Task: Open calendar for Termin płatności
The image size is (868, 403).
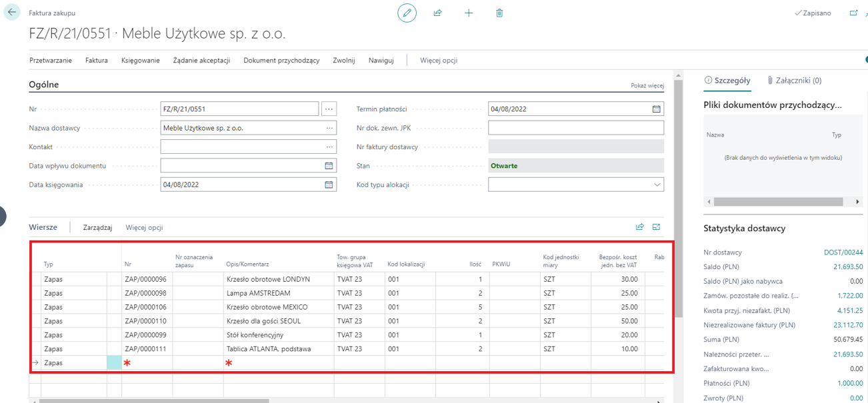Action: pyautogui.click(x=656, y=109)
